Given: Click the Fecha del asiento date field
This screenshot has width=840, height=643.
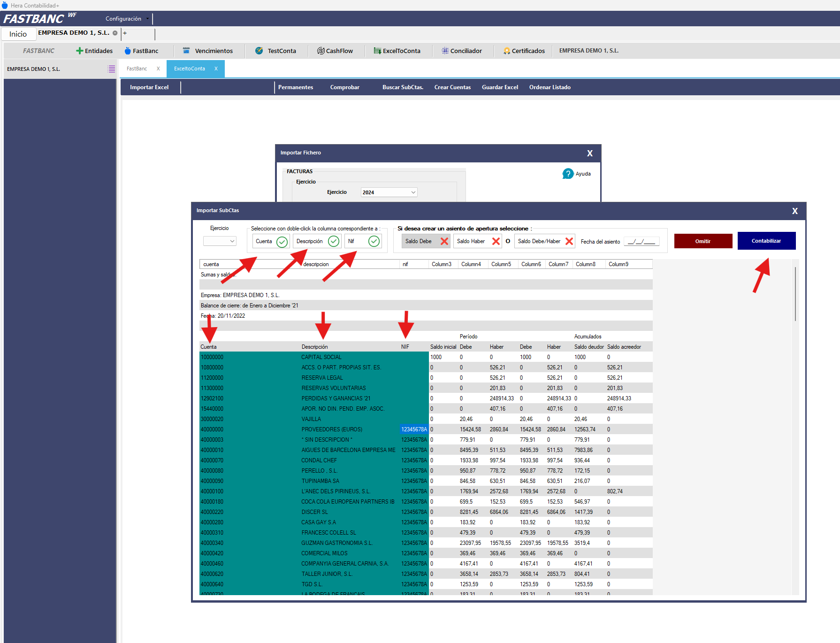Looking at the screenshot, I should click(641, 241).
